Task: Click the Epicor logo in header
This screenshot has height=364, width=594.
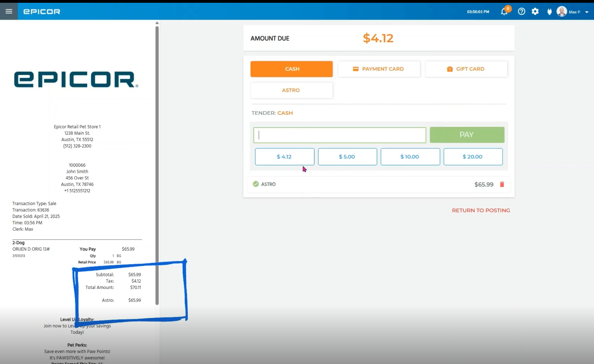Action: pyautogui.click(x=42, y=12)
